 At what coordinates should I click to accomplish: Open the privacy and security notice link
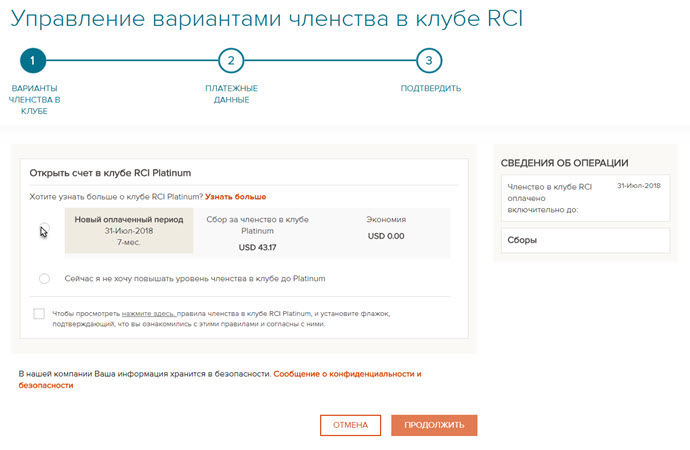point(220,379)
